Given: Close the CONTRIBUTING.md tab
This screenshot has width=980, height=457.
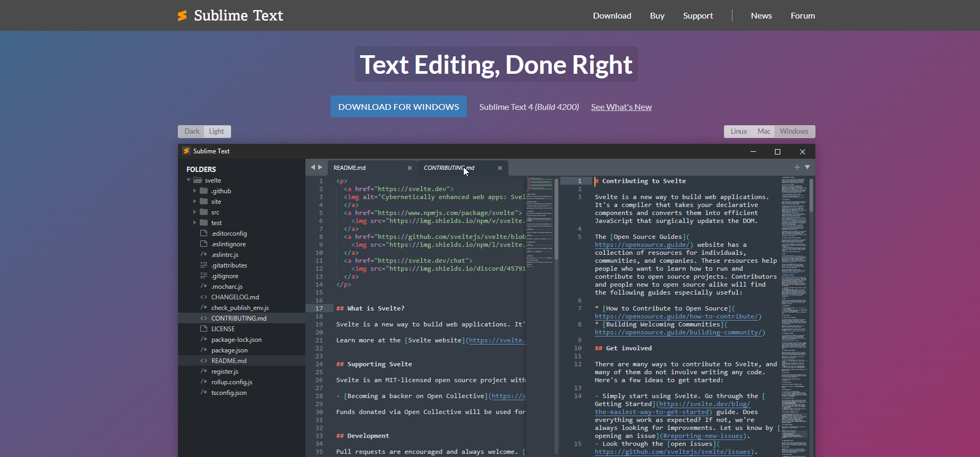Looking at the screenshot, I should [500, 168].
